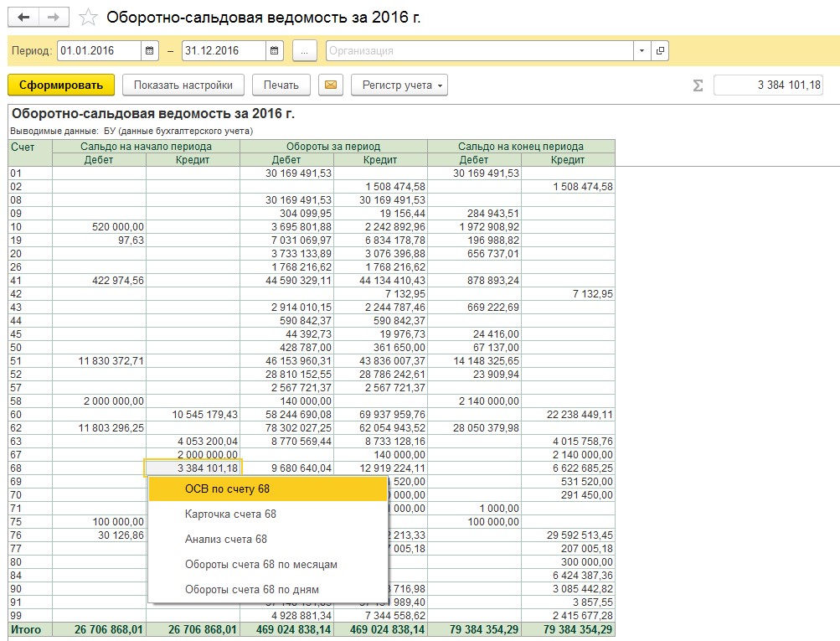Click the Показать настройки button
840x641 pixels.
[x=183, y=85]
